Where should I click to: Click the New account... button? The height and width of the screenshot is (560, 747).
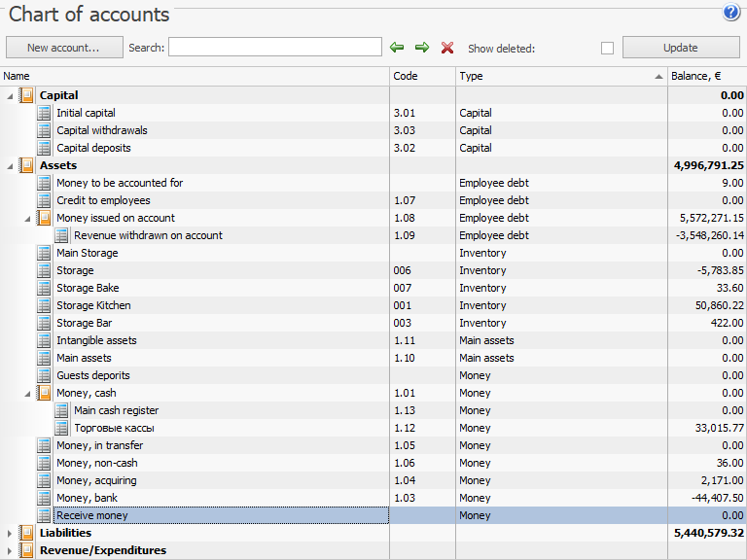pyautogui.click(x=64, y=48)
